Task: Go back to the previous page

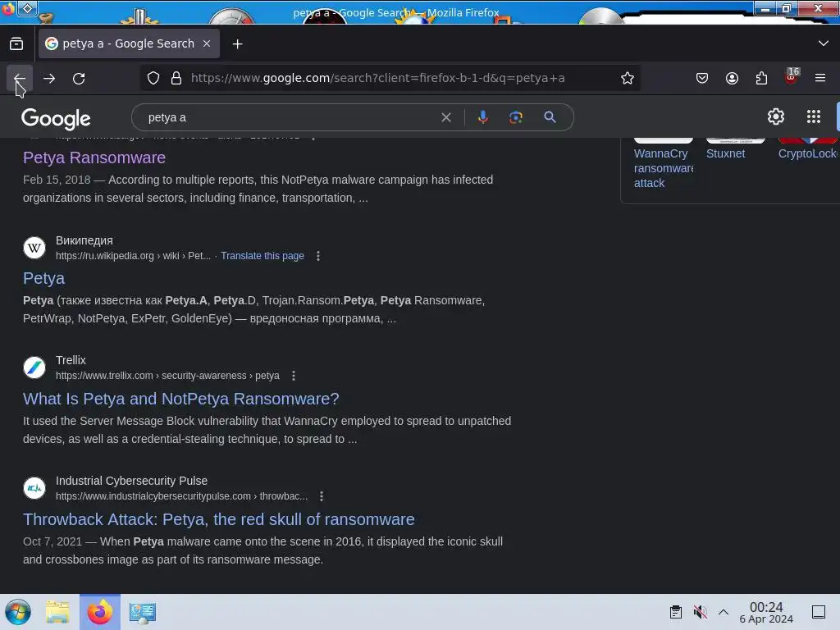Action: pos(20,78)
